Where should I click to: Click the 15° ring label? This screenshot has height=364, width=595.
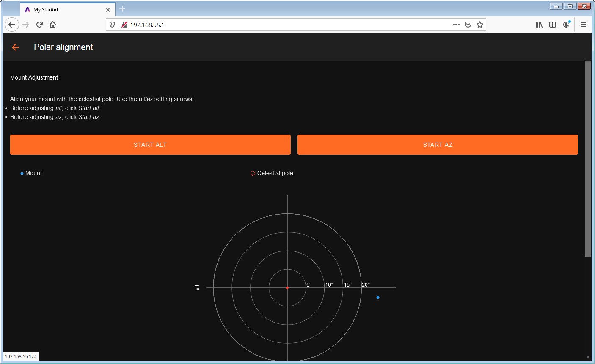coord(347,284)
